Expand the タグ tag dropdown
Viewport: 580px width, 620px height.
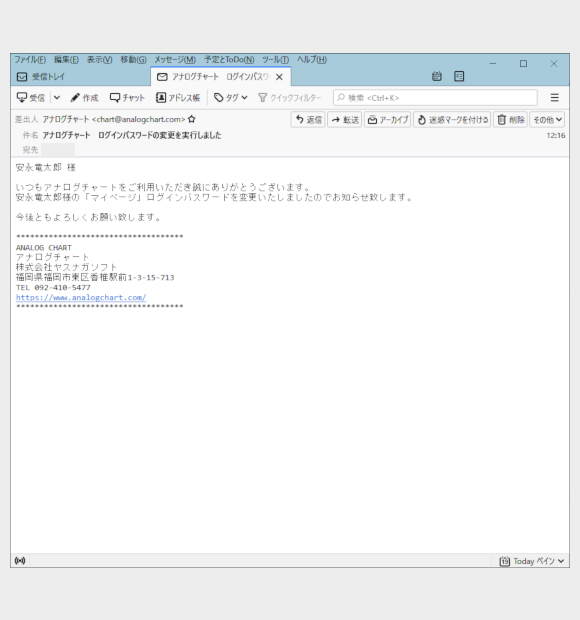[230, 98]
